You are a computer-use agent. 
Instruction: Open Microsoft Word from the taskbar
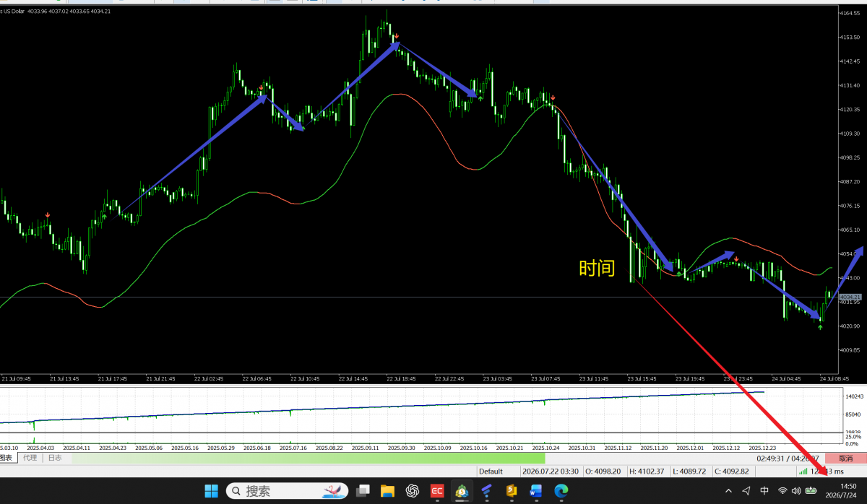coord(535,491)
